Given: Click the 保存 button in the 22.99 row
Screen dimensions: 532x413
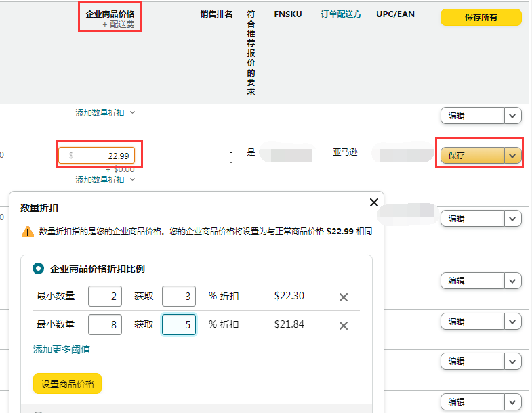Looking at the screenshot, I should [472, 156].
